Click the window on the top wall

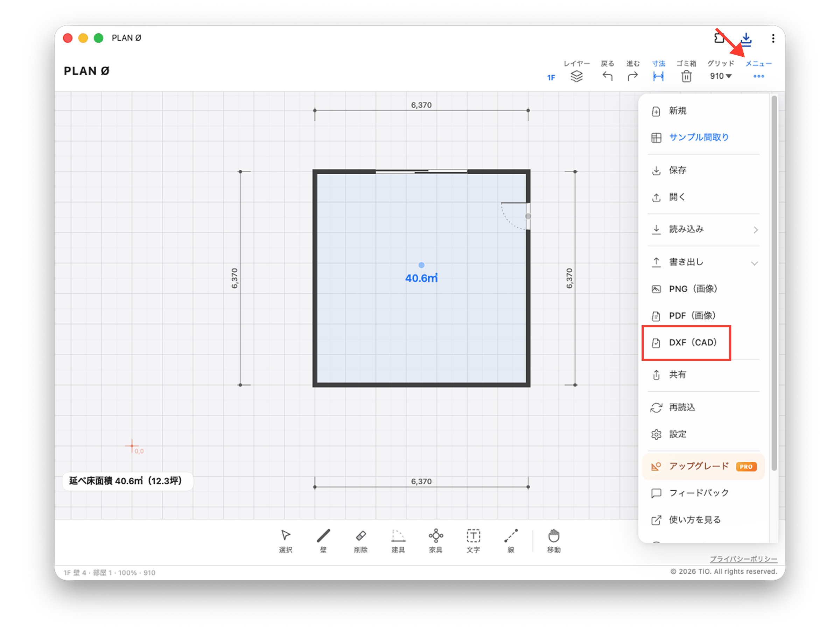click(421, 171)
